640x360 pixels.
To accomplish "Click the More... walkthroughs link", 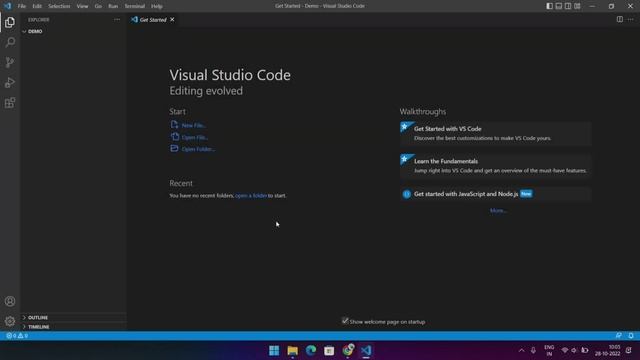I will tap(498, 211).
